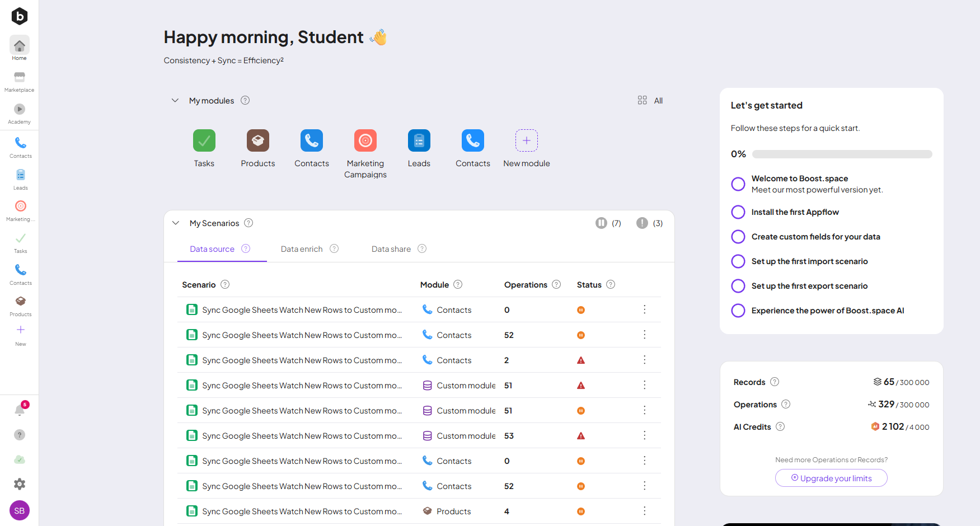
Task: Toggle the paused scenarios filter (7)
Action: (x=601, y=223)
